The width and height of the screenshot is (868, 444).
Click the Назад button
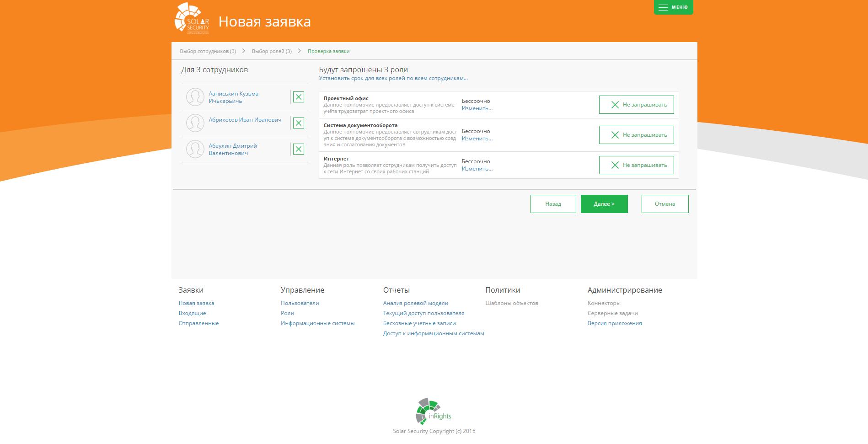[553, 204]
